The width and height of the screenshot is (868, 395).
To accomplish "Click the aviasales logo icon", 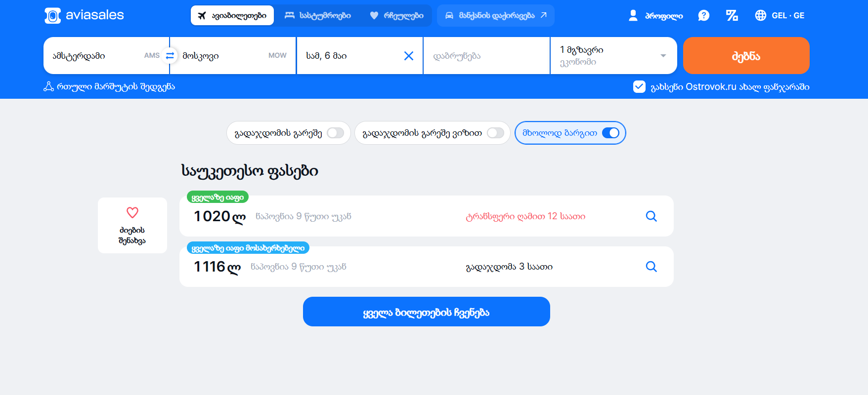I will tap(52, 15).
